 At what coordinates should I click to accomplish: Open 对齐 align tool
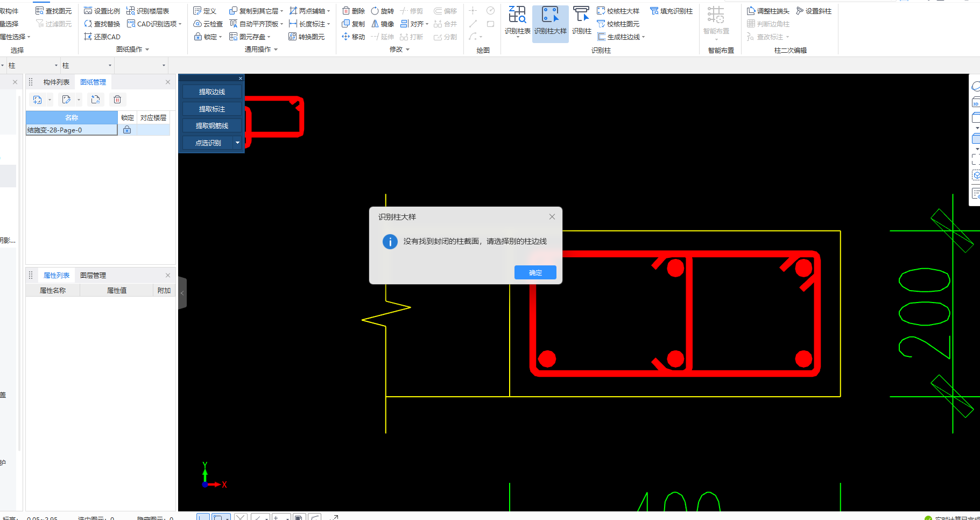click(414, 24)
